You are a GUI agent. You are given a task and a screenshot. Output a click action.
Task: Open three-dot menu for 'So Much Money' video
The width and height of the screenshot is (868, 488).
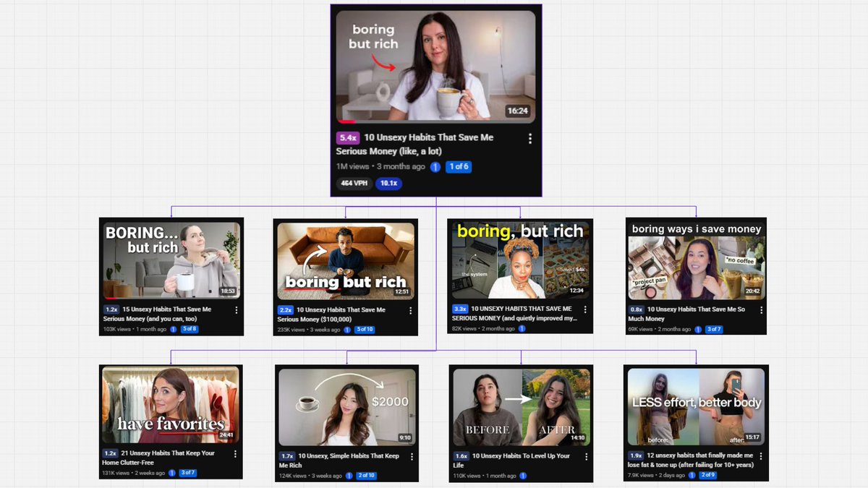click(x=761, y=309)
